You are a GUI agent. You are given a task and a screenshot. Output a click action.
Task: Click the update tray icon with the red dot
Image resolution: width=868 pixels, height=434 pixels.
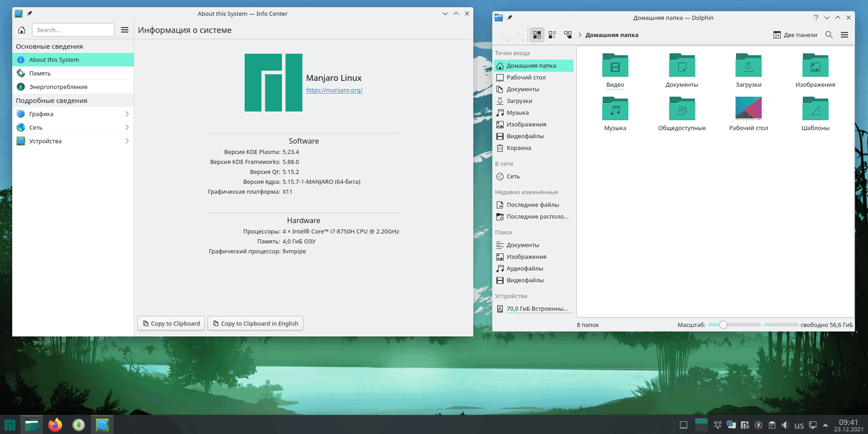click(x=758, y=425)
